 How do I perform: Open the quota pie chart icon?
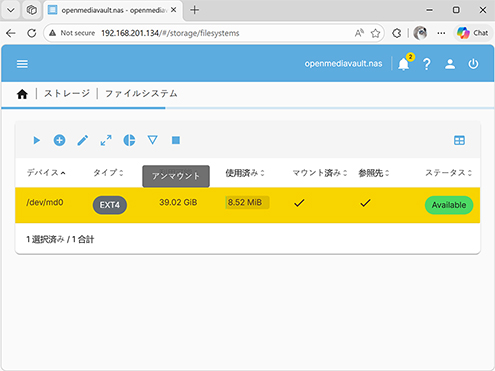[129, 140]
